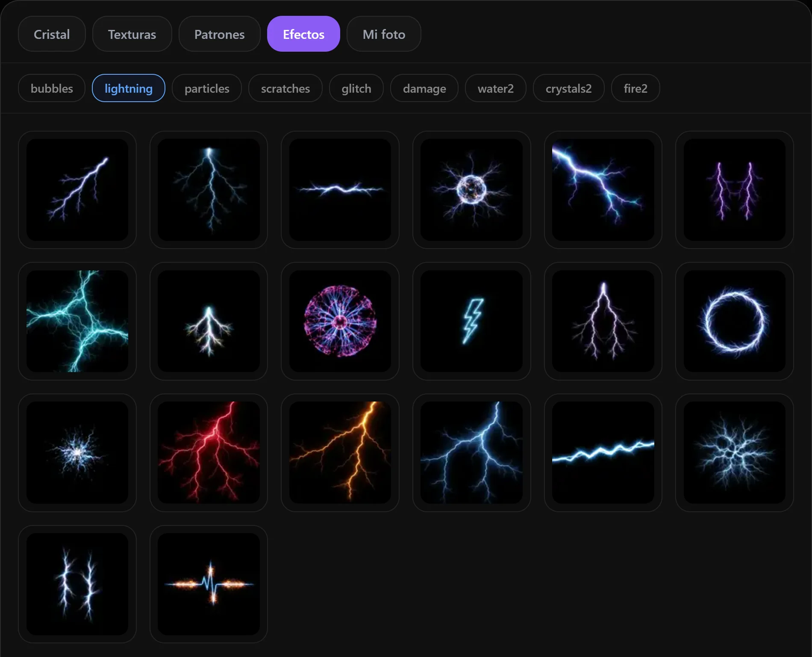Select the small plasma orb with tendrils
812x657 pixels.
[x=472, y=190]
